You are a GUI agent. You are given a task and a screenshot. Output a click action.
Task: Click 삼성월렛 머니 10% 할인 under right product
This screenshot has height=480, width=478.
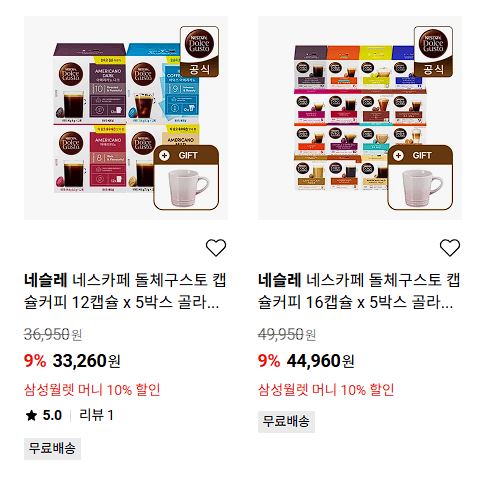click(326, 390)
